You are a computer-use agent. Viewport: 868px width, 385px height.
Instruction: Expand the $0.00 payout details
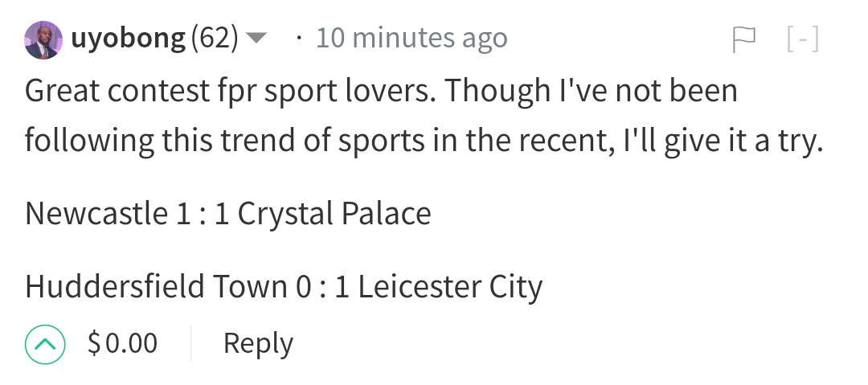[x=122, y=343]
